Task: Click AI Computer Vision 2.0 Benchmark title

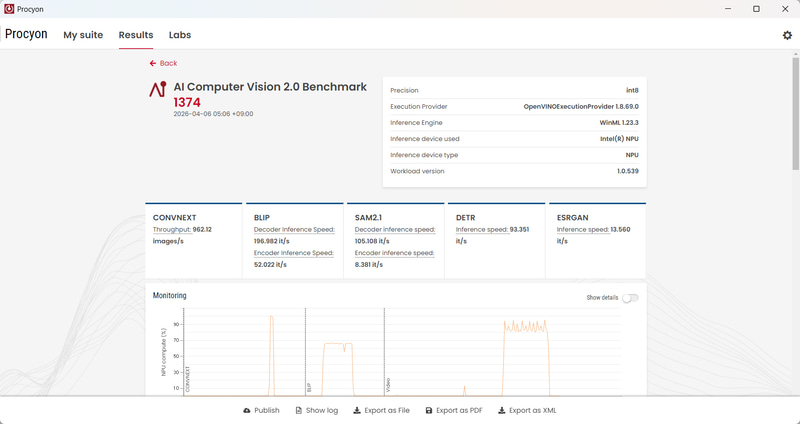Action: [x=270, y=87]
